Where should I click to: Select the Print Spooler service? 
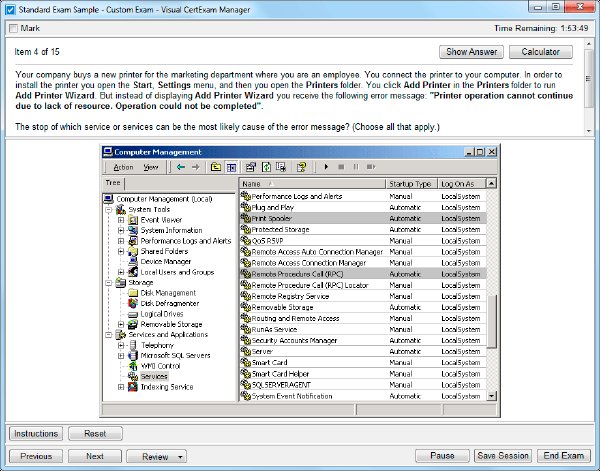[x=363, y=218]
